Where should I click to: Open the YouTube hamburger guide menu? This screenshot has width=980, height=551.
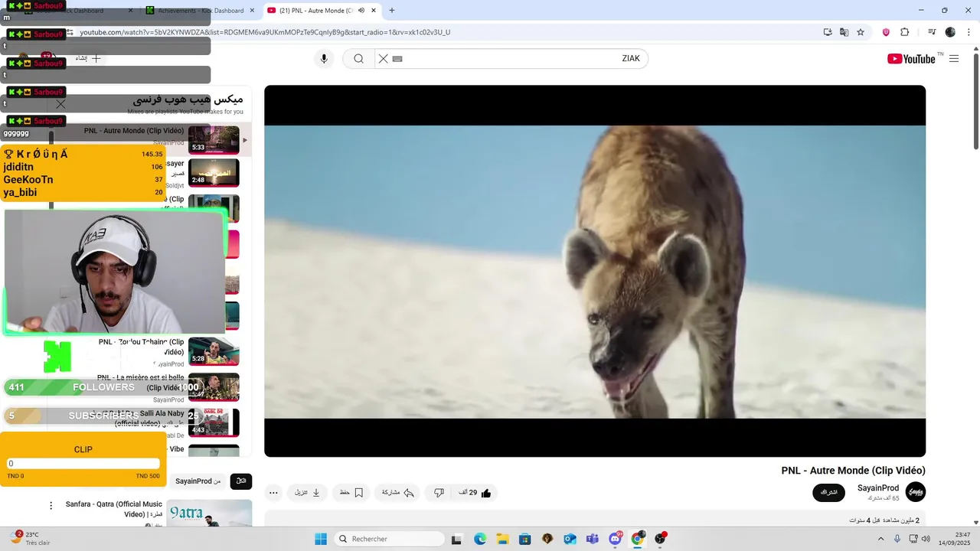pyautogui.click(x=954, y=59)
